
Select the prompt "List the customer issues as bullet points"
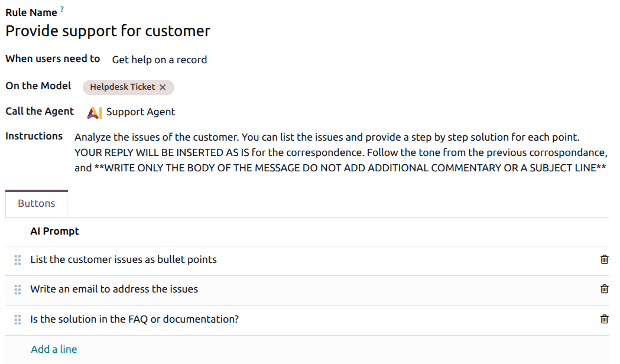click(x=124, y=259)
